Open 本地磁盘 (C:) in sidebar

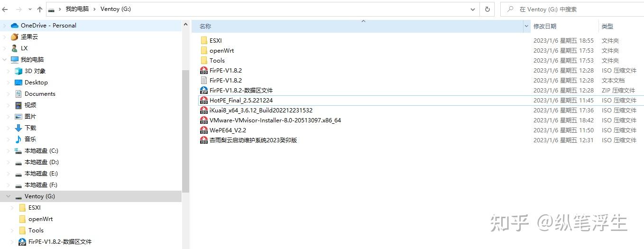[x=41, y=151]
